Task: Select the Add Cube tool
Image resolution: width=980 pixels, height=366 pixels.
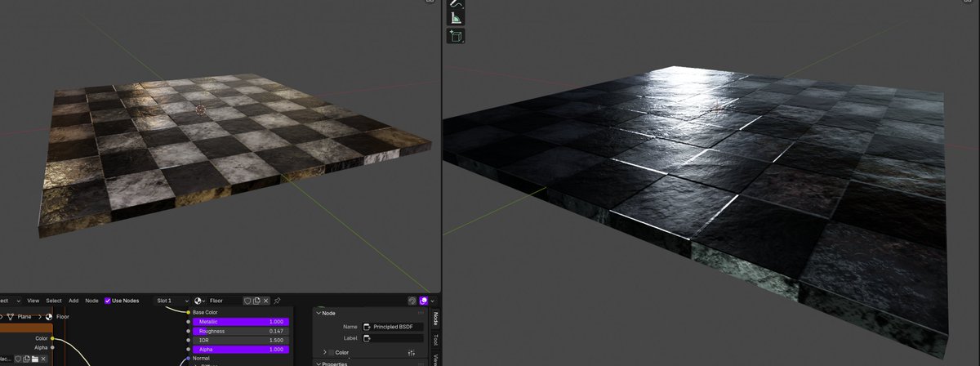Action: coord(456,35)
